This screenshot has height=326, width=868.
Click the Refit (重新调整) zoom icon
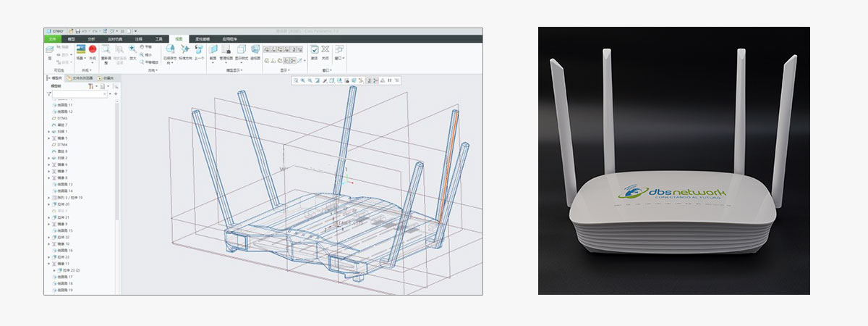[106, 50]
